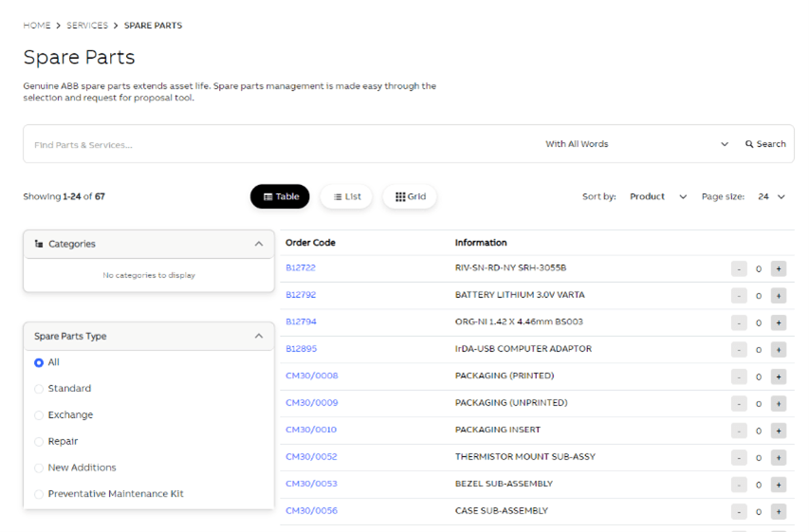The image size is (809, 532).
Task: Open the Sort by Product dropdown
Action: click(x=658, y=197)
